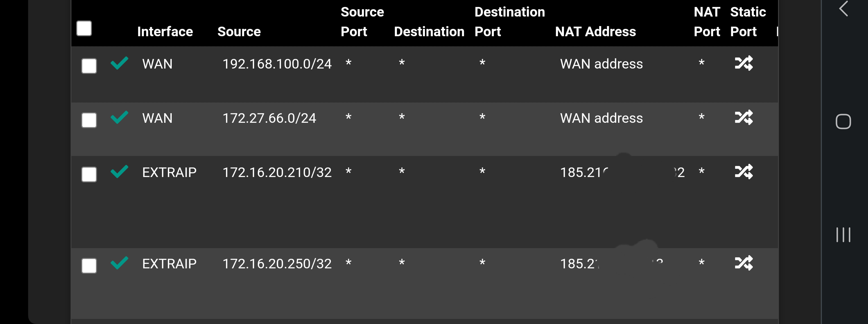Toggle the green checkmark on 172.27.66.0/24 rule
Viewport: 868px width, 324px height.
[x=120, y=117]
